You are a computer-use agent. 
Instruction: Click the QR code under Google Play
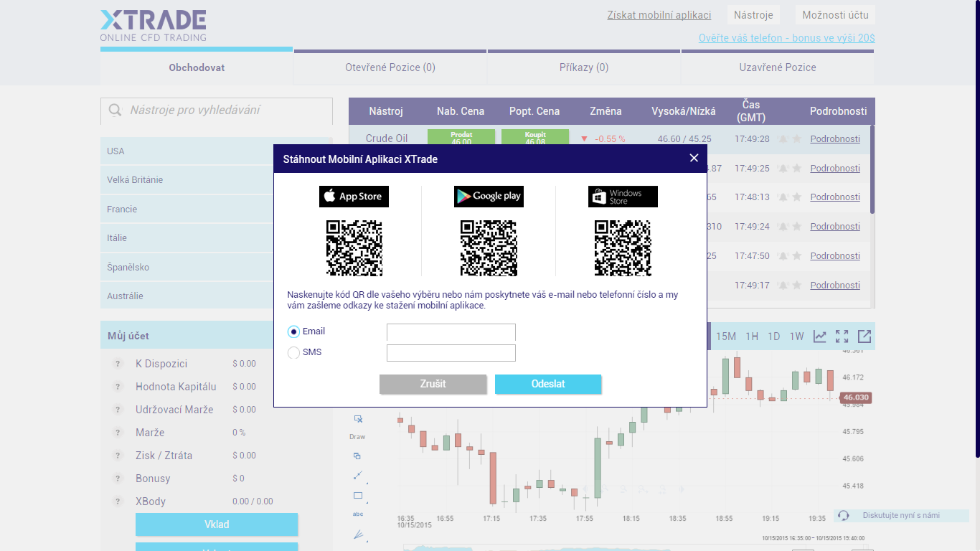pyautogui.click(x=489, y=248)
